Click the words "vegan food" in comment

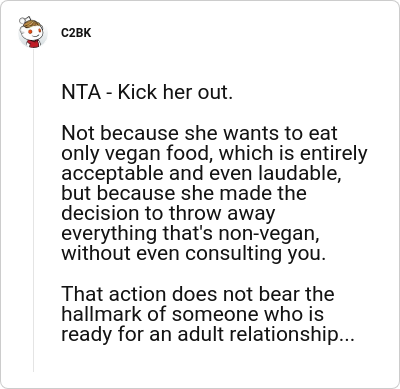(160, 154)
